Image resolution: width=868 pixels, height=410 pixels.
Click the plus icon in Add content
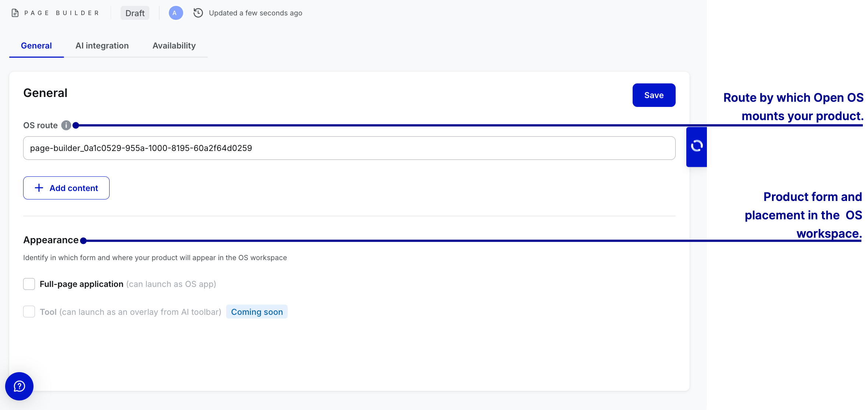[39, 188]
